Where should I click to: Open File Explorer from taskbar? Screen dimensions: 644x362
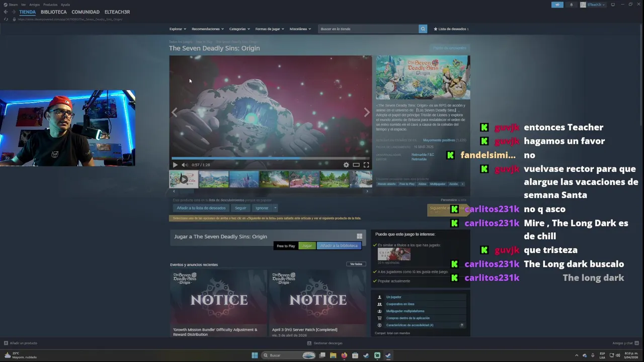pos(333,355)
